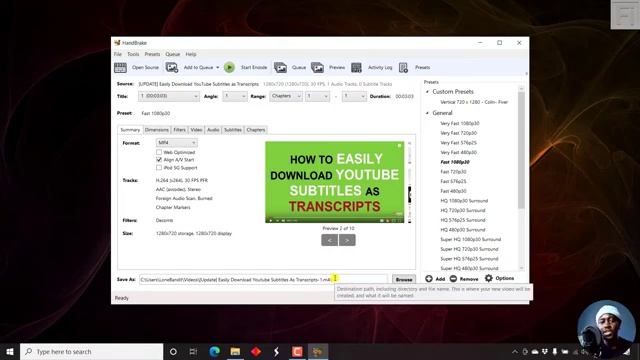Select the Fast 720p30 preset
Viewport: 640px width, 360px height.
click(x=453, y=172)
